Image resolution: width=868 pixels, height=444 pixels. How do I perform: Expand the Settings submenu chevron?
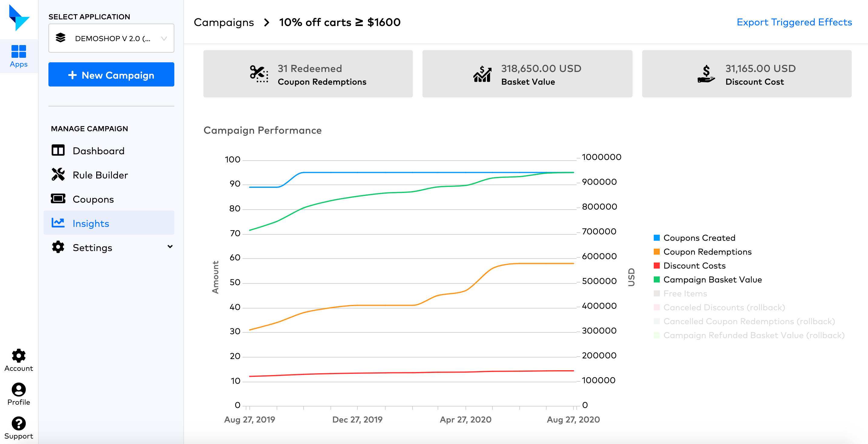tap(170, 247)
